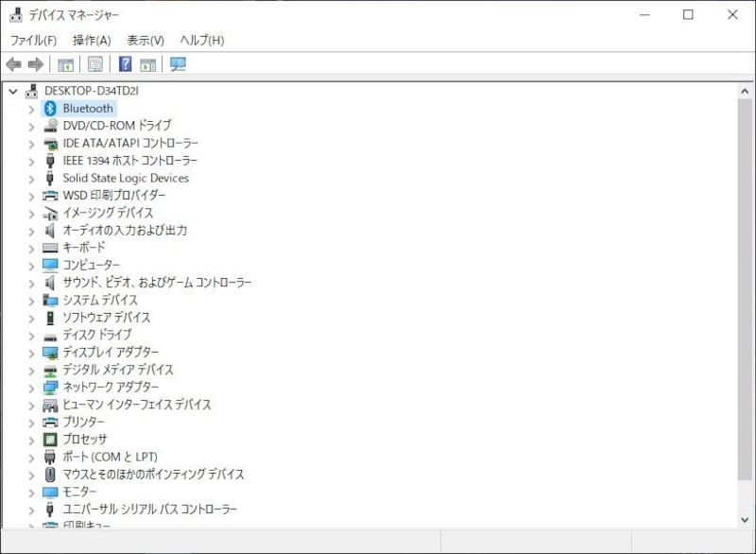Collapse the DESKTOP-D34TD2I root node
Viewport: 756px width, 554px height.
(x=13, y=91)
